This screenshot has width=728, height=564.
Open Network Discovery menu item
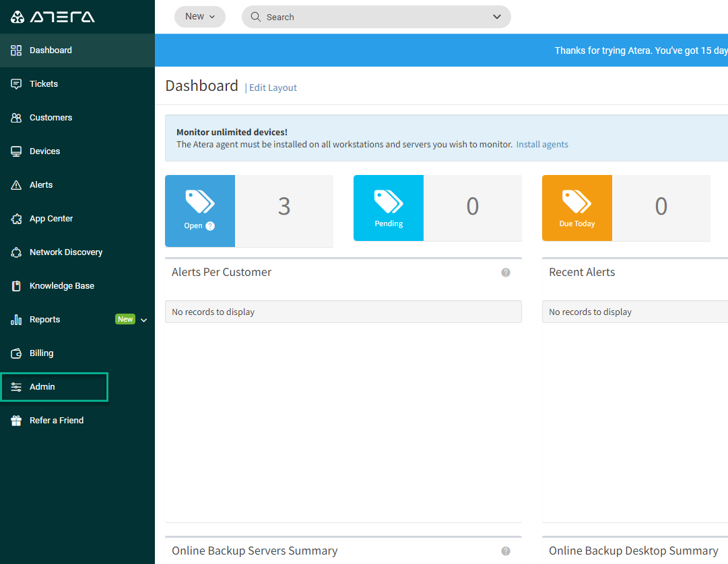coord(77,252)
